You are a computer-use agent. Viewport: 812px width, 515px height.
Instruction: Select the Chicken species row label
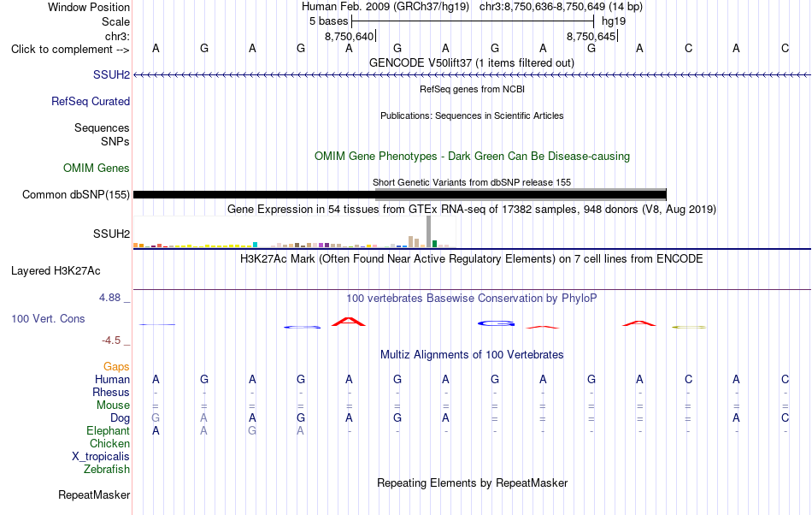pyautogui.click(x=109, y=443)
